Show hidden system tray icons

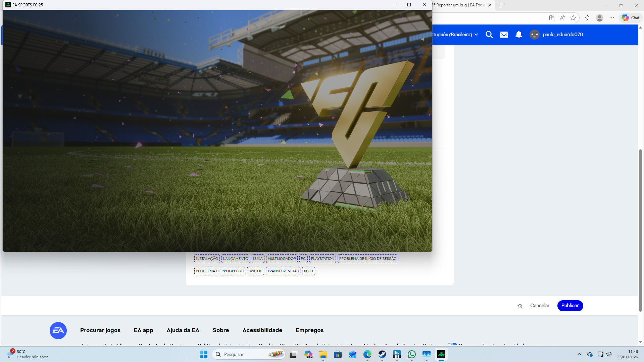tap(579, 354)
